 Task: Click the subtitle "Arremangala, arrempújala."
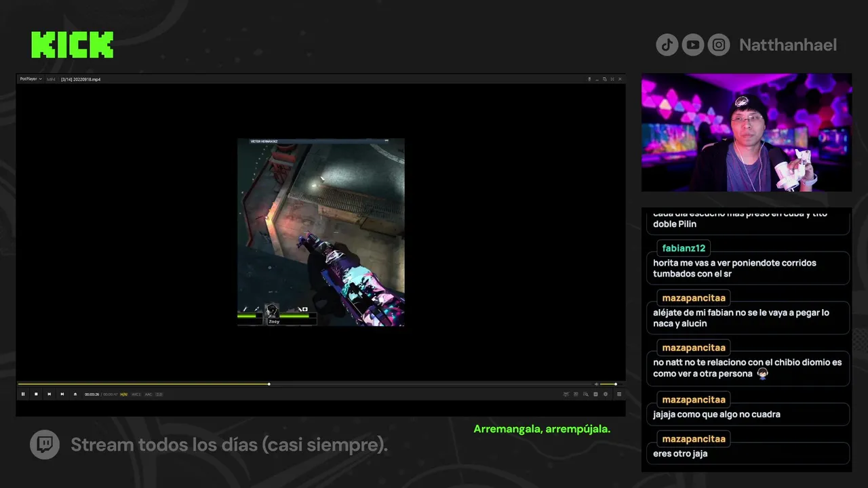542,429
